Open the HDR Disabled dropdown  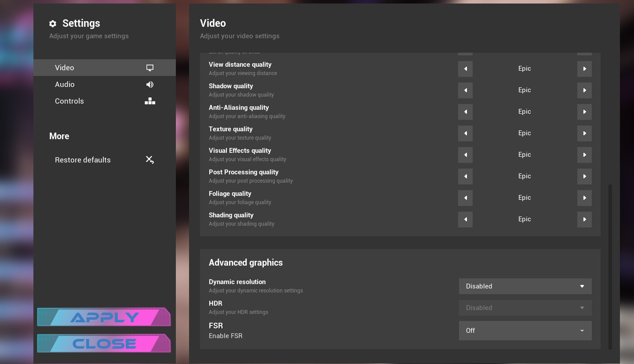pos(525,308)
